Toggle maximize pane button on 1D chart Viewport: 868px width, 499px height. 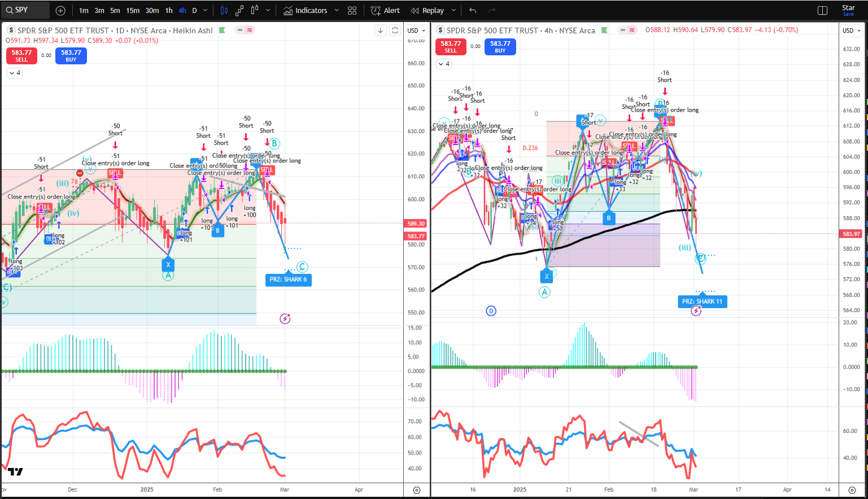tap(395, 30)
